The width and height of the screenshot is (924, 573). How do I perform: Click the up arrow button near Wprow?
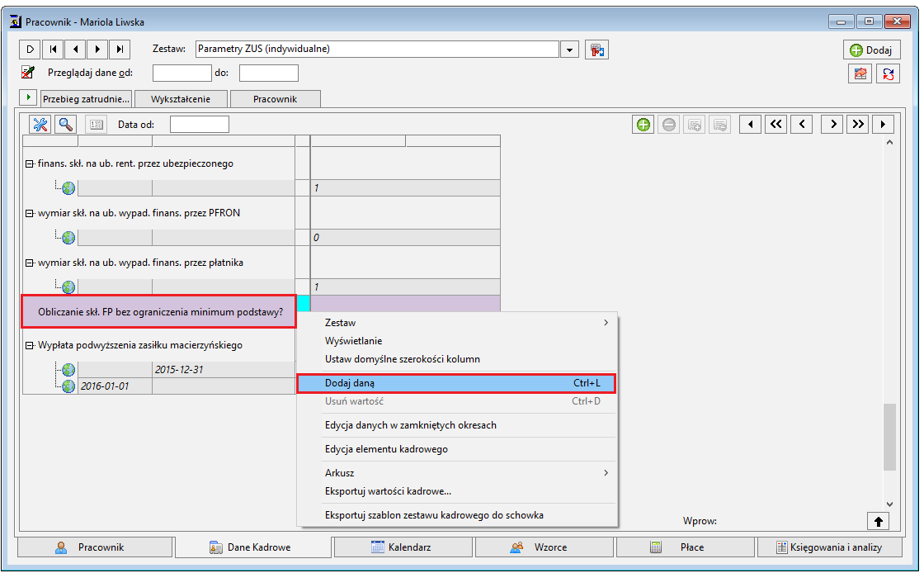(878, 521)
